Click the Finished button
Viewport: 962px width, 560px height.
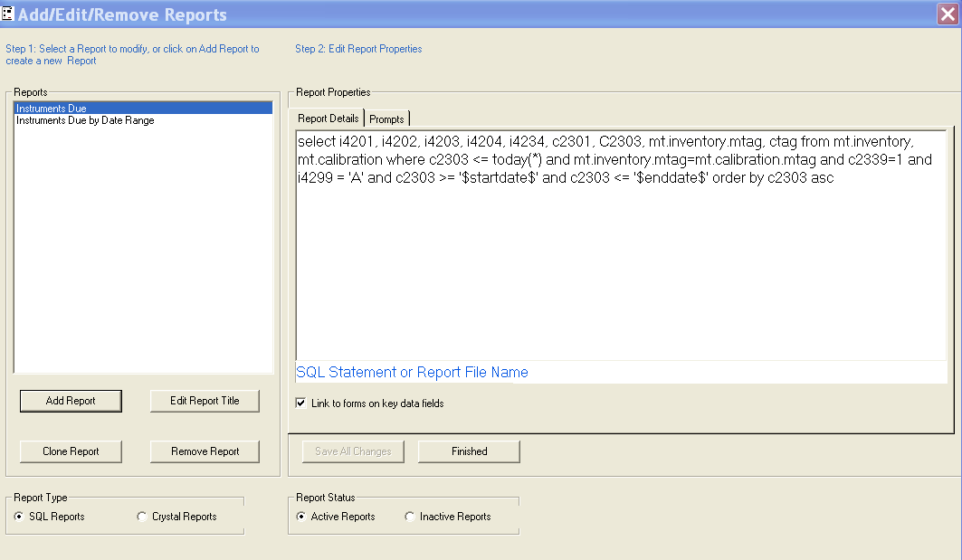(x=469, y=451)
